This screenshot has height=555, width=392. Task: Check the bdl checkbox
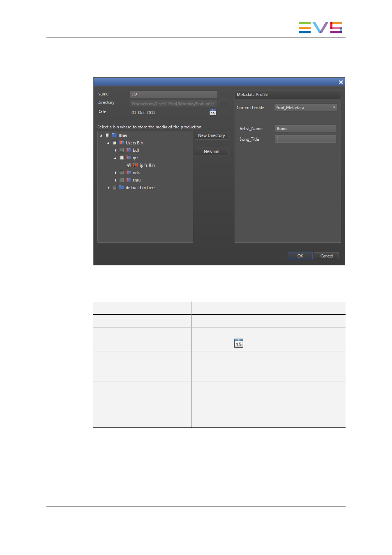122,150
